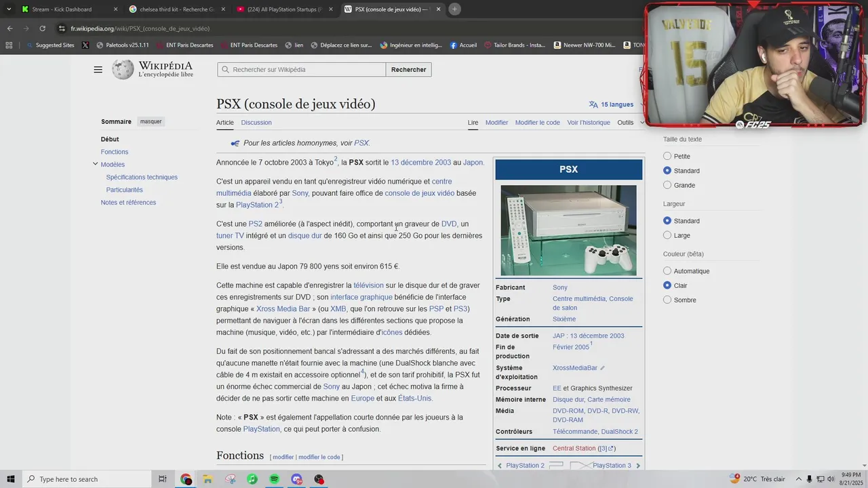Viewport: 868px width, 488px height.
Task: Open the site information icon in the address bar
Action: click(62, 28)
